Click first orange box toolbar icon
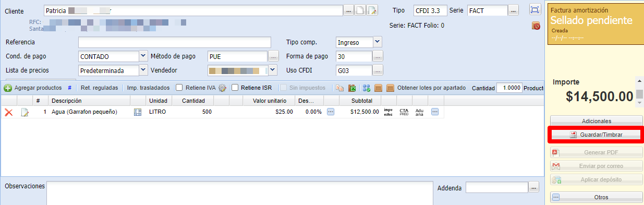 [x=379, y=88]
